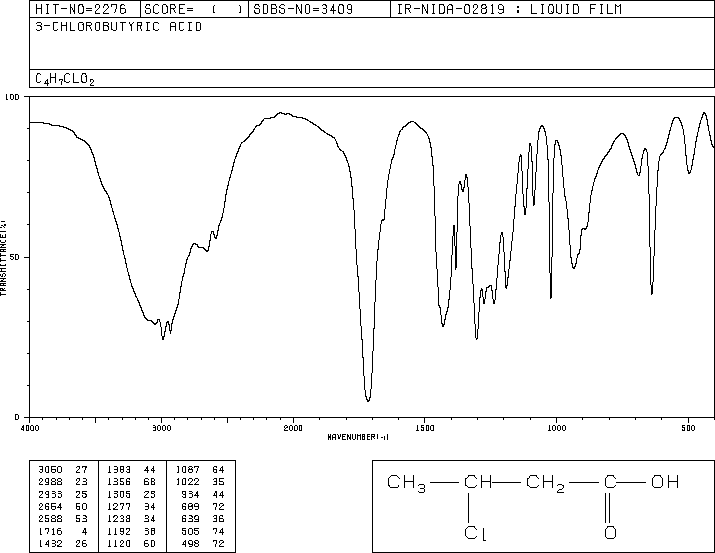Select the 639 peak table entry
715x553 pixels.
[190, 519]
